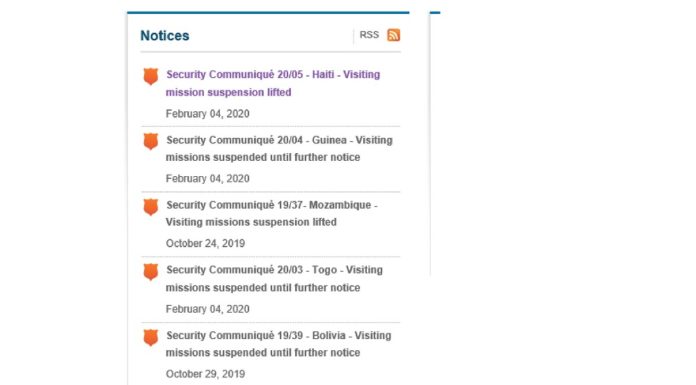This screenshot has height=385, width=696.
Task: Select the shield icon for Mozambique communiqué
Action: (151, 206)
